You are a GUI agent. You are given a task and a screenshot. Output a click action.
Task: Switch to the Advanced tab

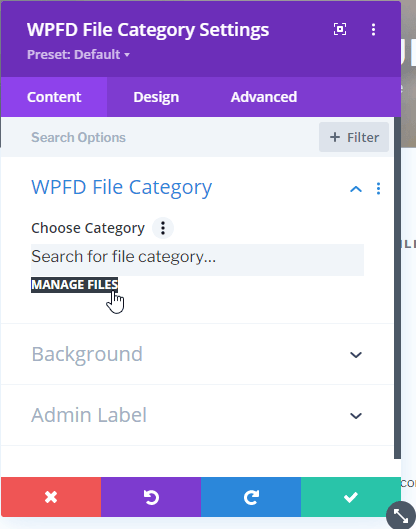coord(264,97)
